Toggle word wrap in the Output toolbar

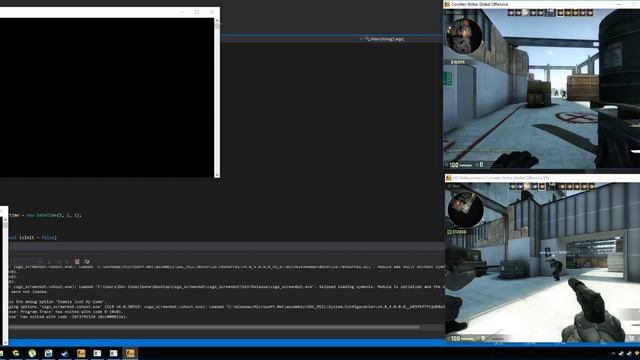[x=87, y=261]
